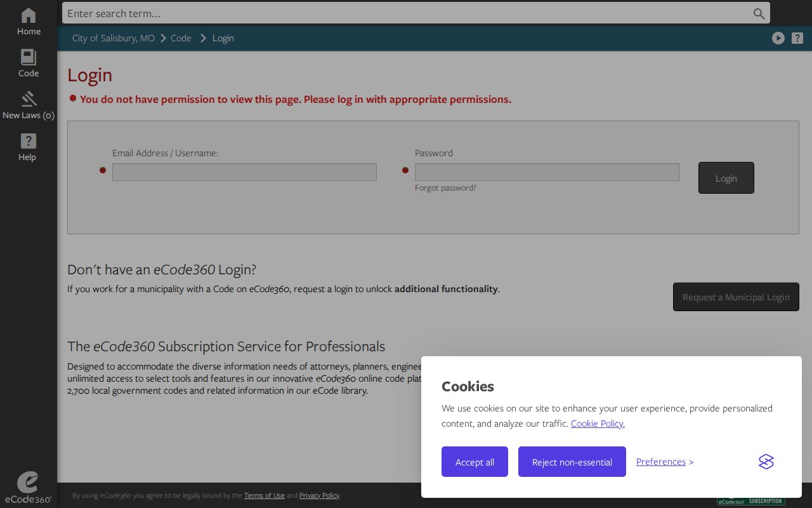This screenshot has width=812, height=508.
Task: Open cookie Preferences link
Action: coord(661,462)
